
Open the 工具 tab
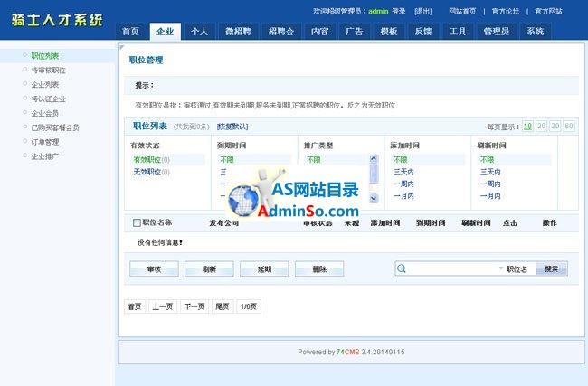click(458, 31)
